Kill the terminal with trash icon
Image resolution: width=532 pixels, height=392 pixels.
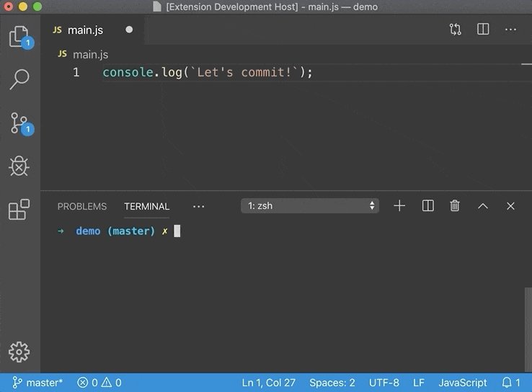pyautogui.click(x=455, y=206)
